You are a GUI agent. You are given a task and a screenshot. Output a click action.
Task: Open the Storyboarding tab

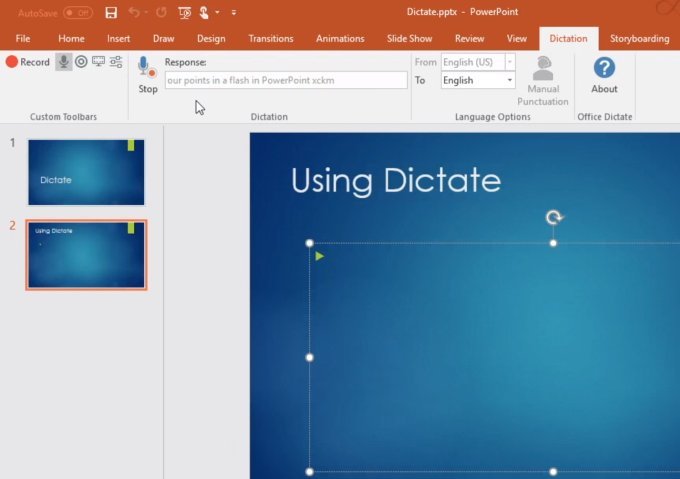pyautogui.click(x=639, y=39)
